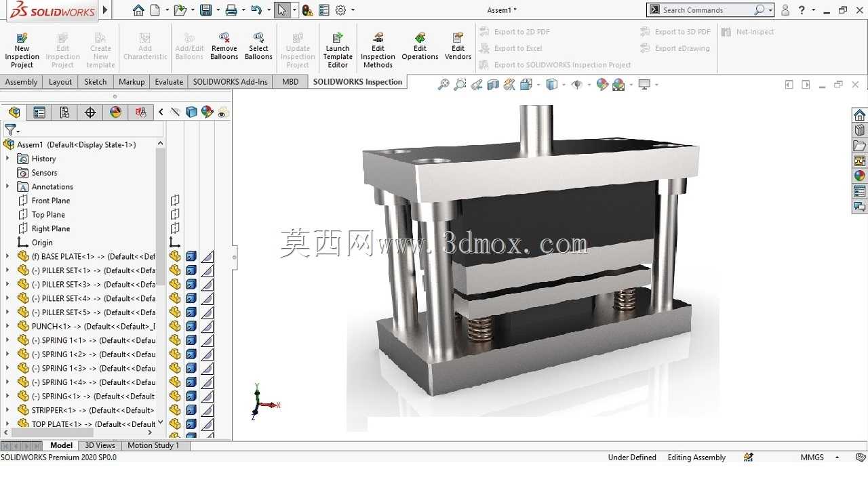Toggle visibility of Front Plane
Image resolution: width=868 pixels, height=488 pixels.
pyautogui.click(x=175, y=201)
